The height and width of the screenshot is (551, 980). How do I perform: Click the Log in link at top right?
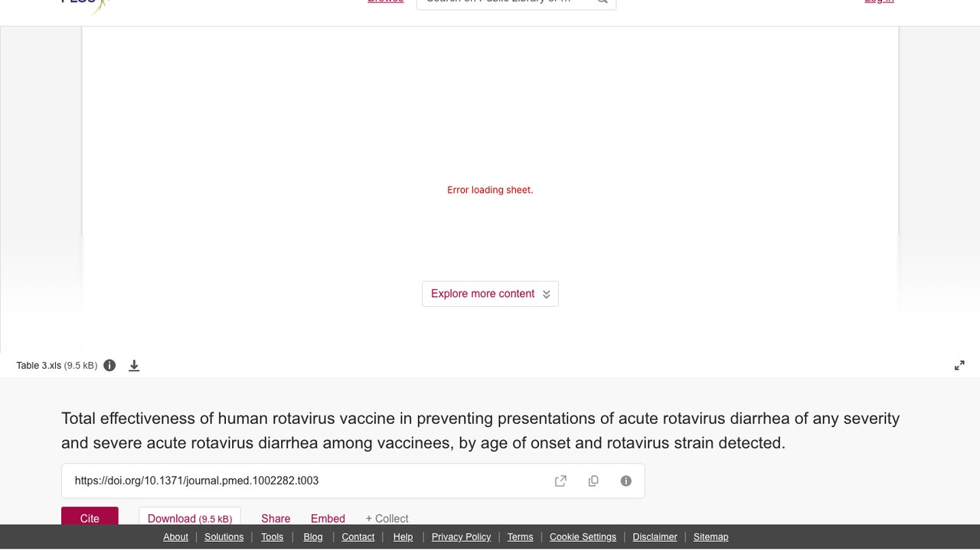point(879,2)
